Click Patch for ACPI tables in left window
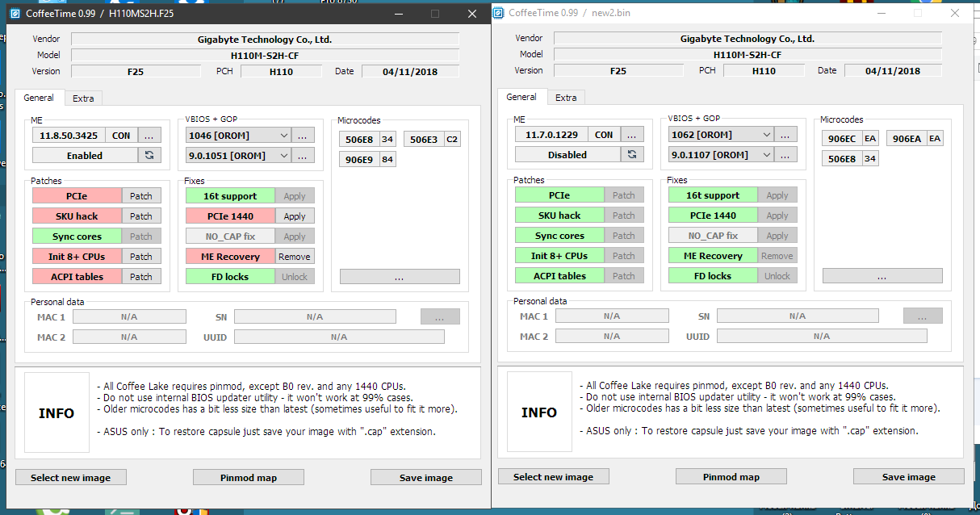 (141, 276)
